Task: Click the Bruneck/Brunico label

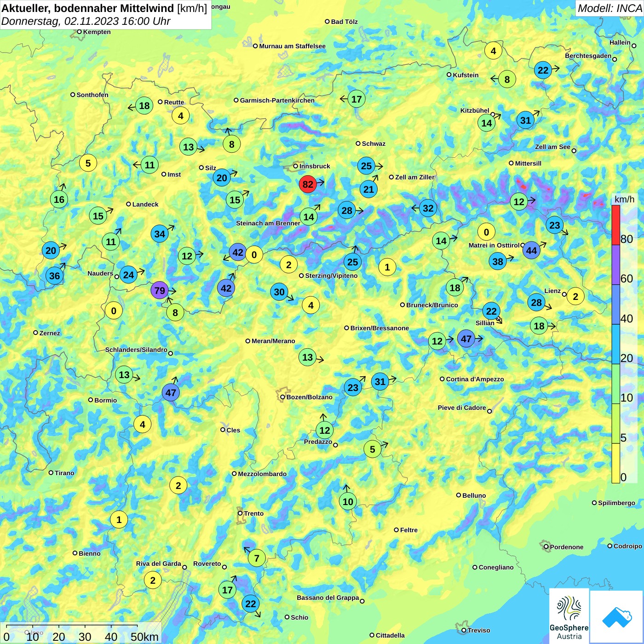Action: click(432, 305)
